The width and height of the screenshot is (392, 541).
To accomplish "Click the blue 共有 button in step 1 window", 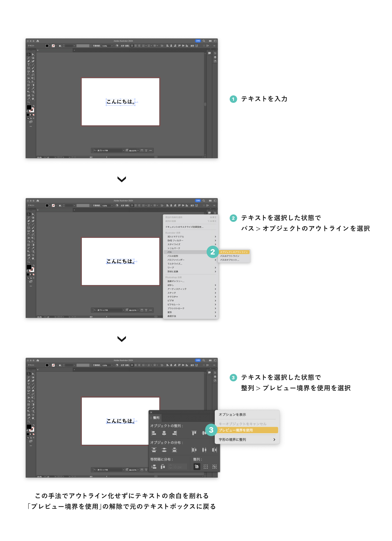I will point(198,41).
